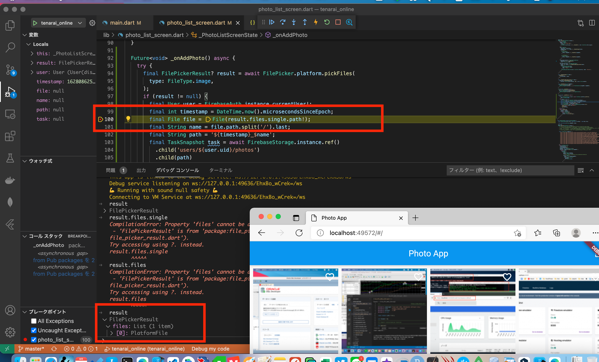Open the browser Collections icon
Viewport: 599px width, 362px height.
click(x=557, y=233)
